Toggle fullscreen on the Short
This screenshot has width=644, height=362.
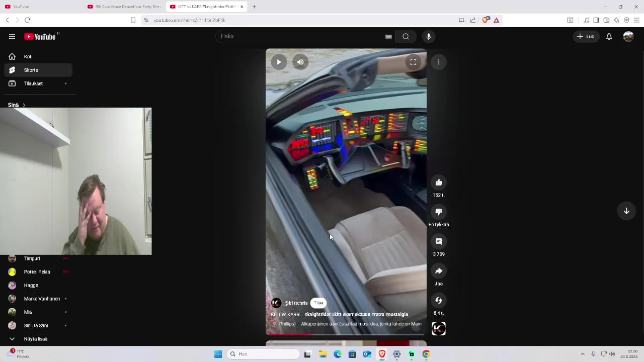tap(413, 62)
